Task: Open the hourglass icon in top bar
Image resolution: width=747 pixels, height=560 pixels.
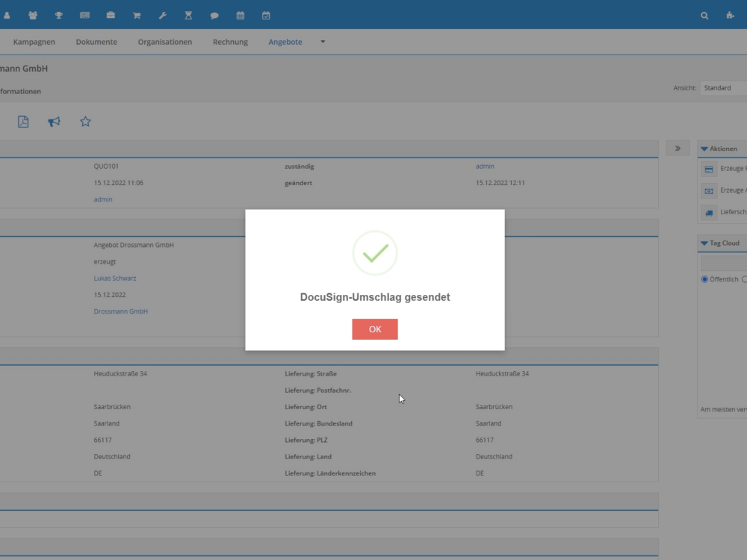Action: (188, 15)
